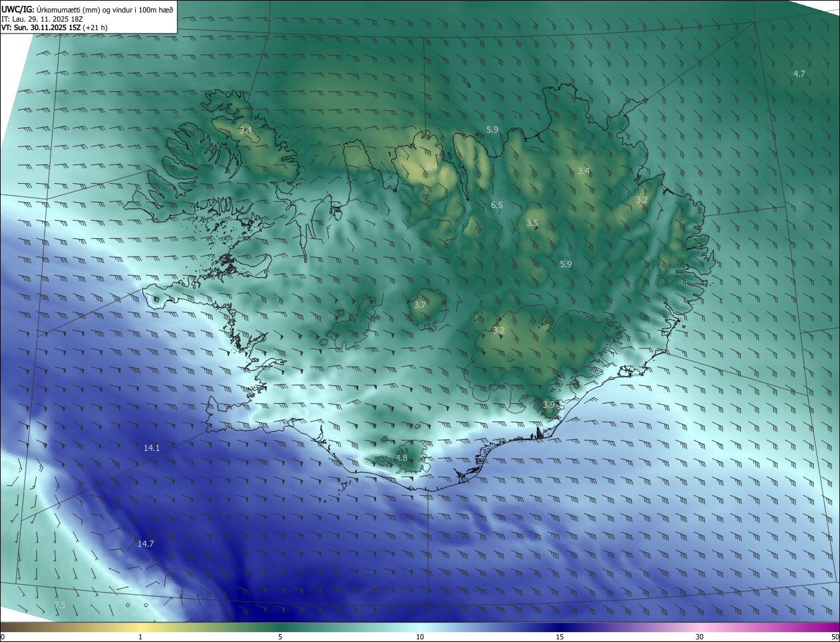Screen dimensions: 840x642
Task: Click the 4.8 value on the southern glacier
Action: pos(402,458)
